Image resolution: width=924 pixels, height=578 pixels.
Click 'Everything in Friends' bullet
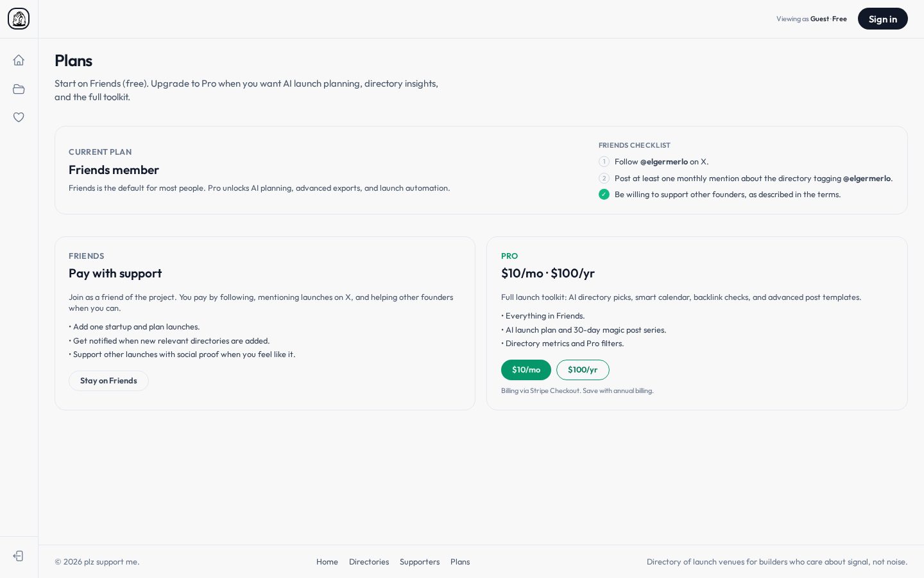pyautogui.click(x=543, y=316)
